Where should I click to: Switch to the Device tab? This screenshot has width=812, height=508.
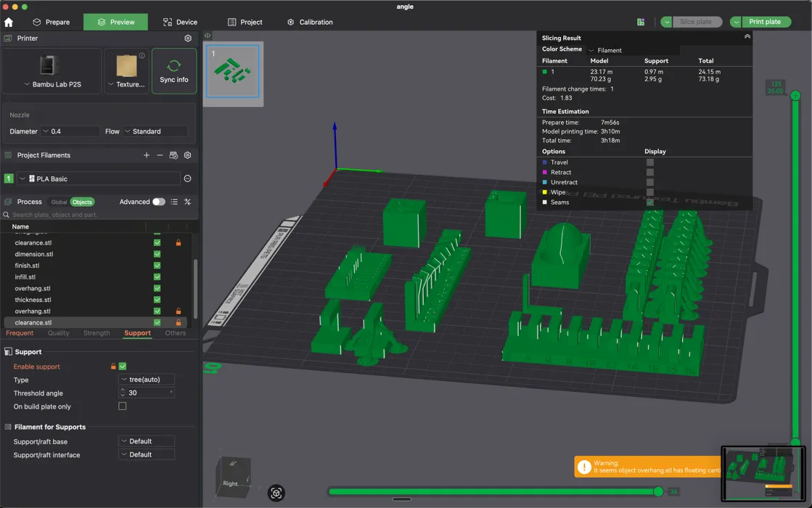pyautogui.click(x=180, y=22)
